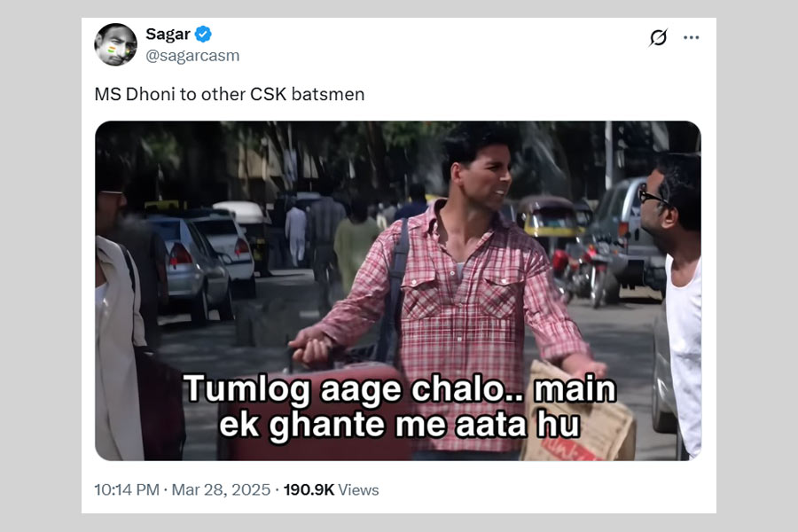Click the parked motorcycle in the image
The height and width of the screenshot is (532, 798).
[x=583, y=273]
